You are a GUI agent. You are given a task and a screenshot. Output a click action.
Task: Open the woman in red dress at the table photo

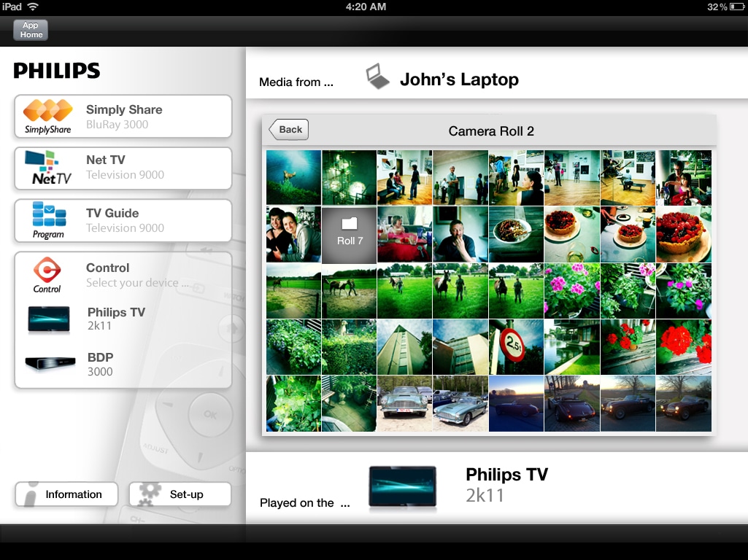point(404,235)
